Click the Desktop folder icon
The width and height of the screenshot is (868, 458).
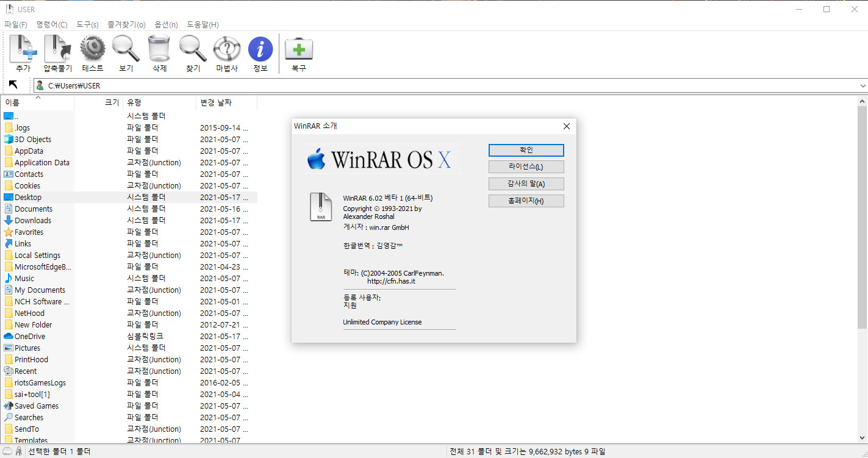pyautogui.click(x=9, y=197)
